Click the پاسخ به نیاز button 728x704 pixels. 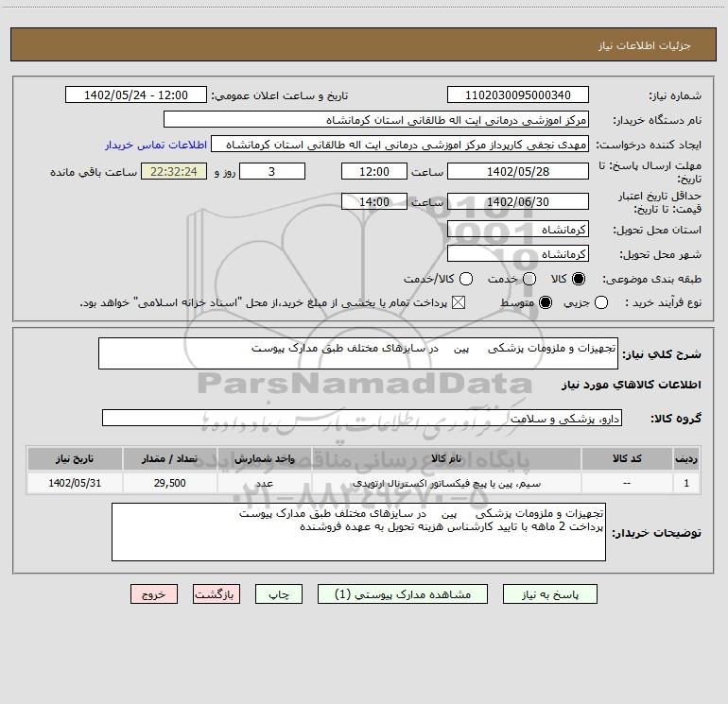pos(549,594)
